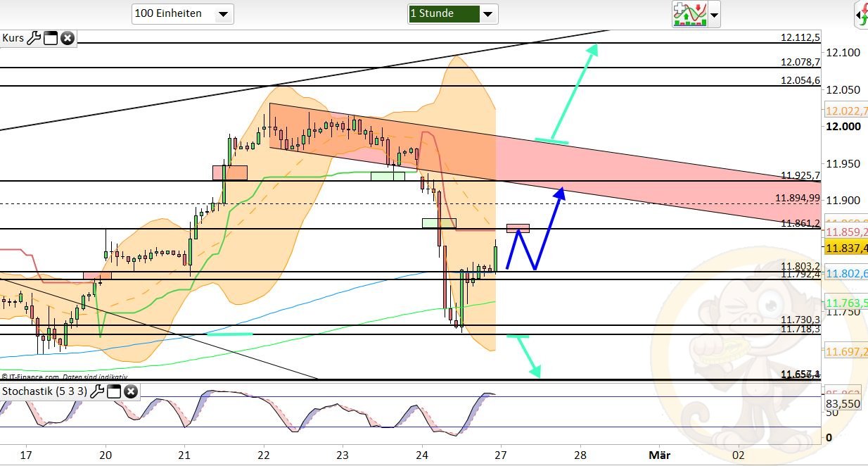Click the 11.900 price axis tick
The height and width of the screenshot is (466, 868).
(843, 200)
